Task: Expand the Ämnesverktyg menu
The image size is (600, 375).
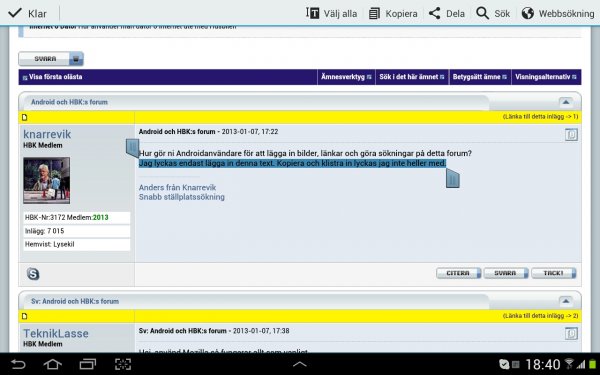Action: click(x=346, y=77)
